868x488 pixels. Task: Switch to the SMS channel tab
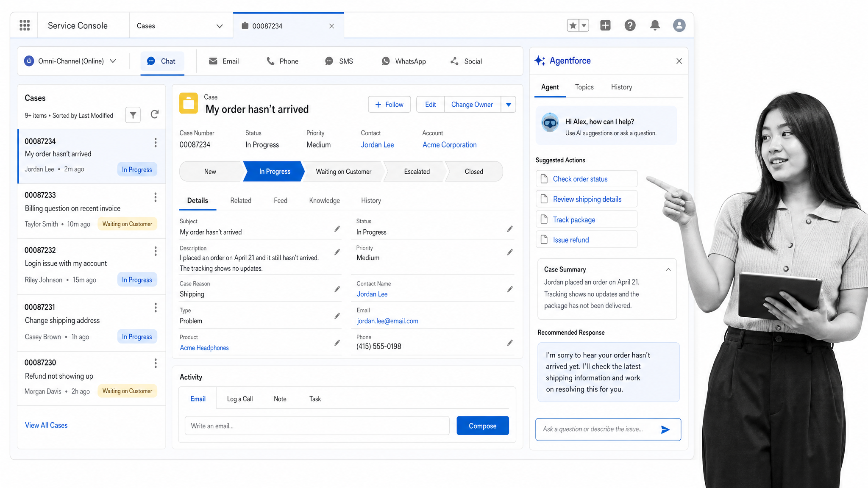339,61
